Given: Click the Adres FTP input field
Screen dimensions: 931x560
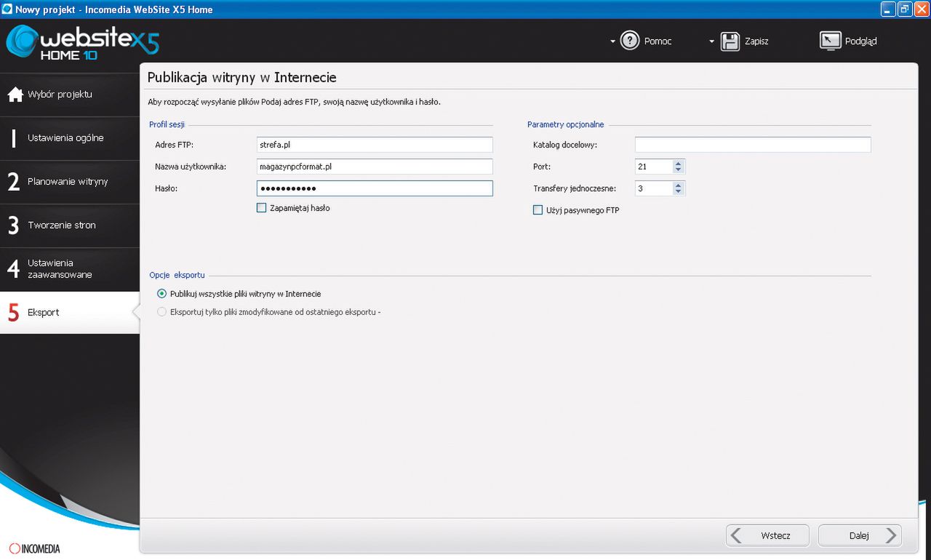Looking at the screenshot, I should point(375,145).
